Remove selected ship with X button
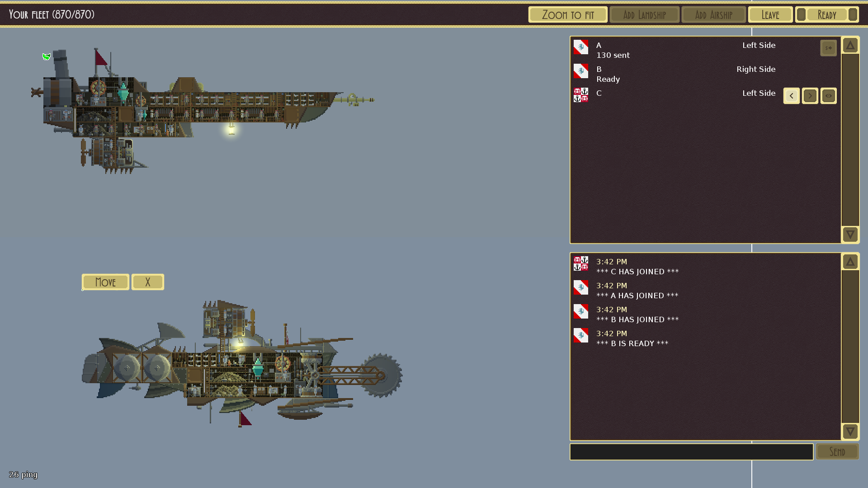This screenshot has width=868, height=488. [147, 282]
